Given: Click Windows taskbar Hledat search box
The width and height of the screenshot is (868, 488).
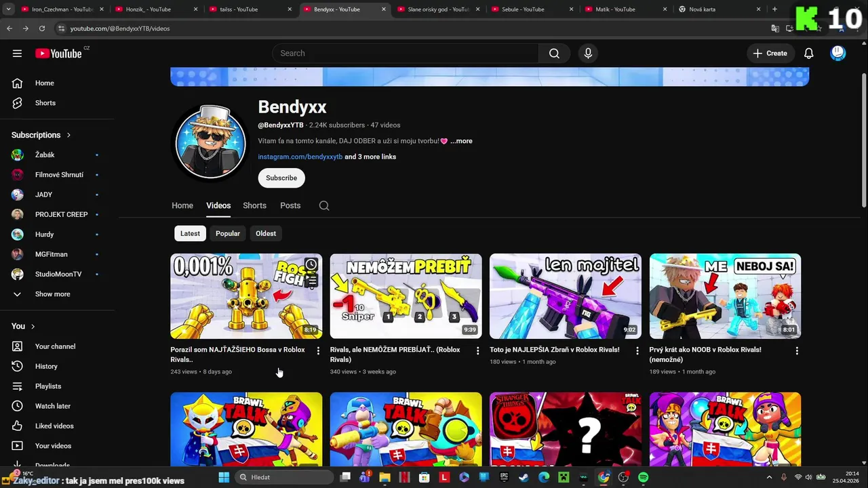Looking at the screenshot, I should click(285, 477).
